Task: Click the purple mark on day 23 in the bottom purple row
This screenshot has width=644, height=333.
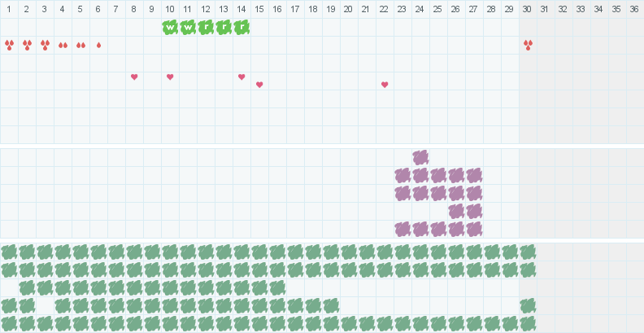Action: coord(402,229)
